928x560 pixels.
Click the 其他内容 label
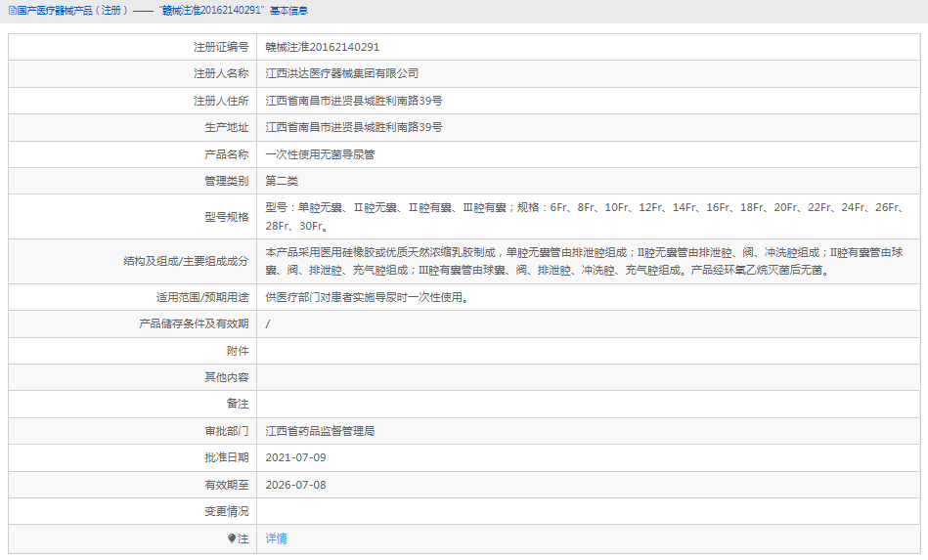click(226, 377)
